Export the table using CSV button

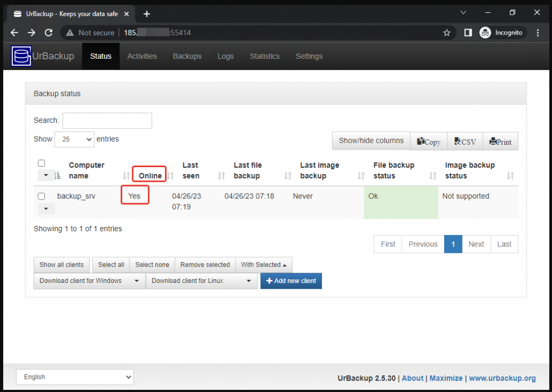point(465,142)
